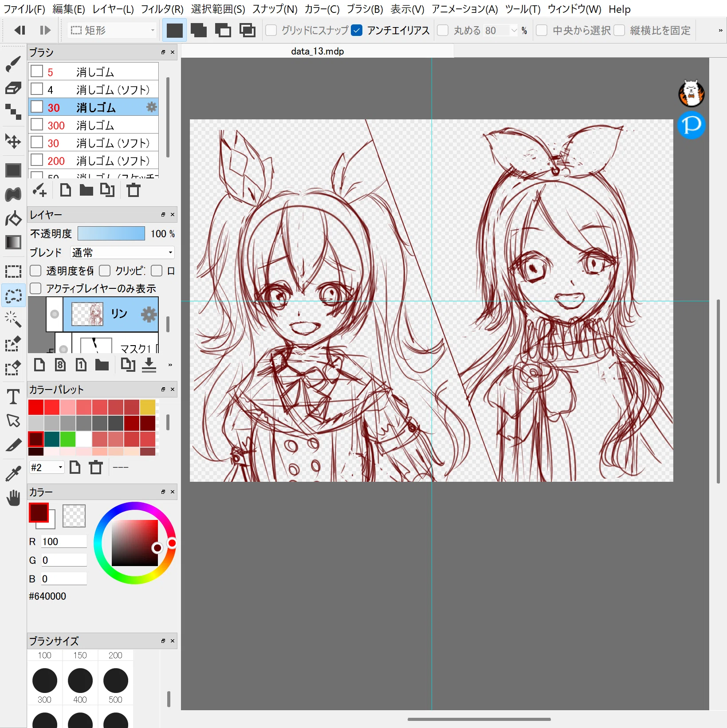Choose the Add selection mode icon
Viewport: 727px width, 728px height.
coord(199,30)
